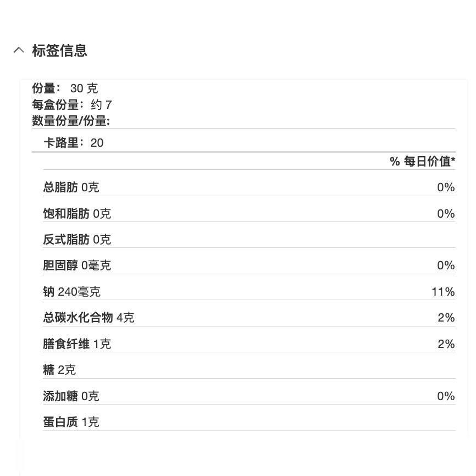The width and height of the screenshot is (476, 476).
Task: Collapse the 标签信息 section chevron
Action: click(19, 50)
